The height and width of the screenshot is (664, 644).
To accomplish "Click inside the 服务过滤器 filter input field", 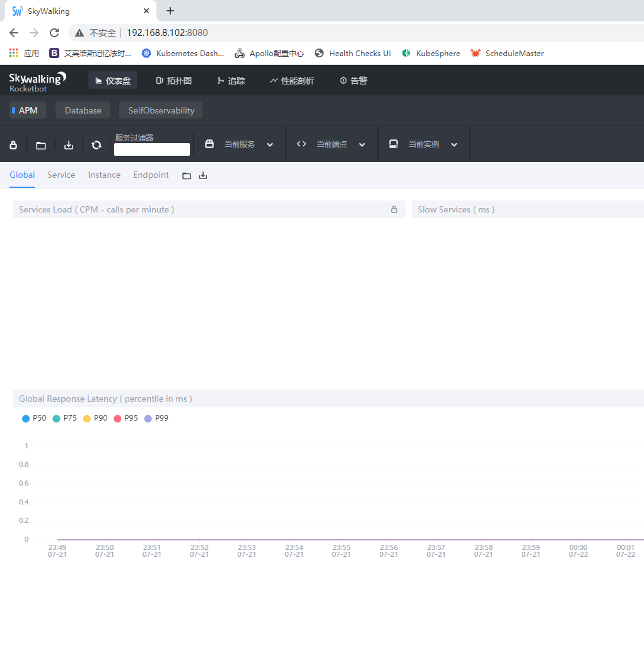I will coord(151,149).
